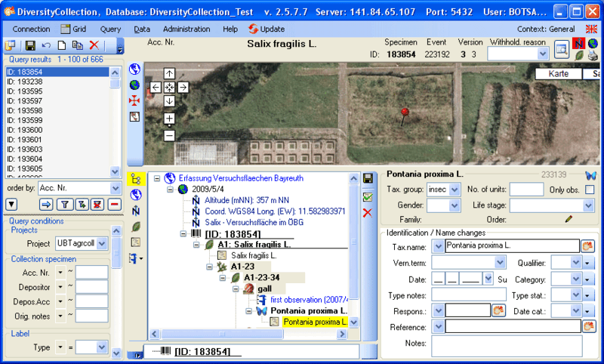Collapse the Erfassung Versuchsflaechen Bayreuth node
The width and height of the screenshot is (604, 364).
tap(157, 178)
